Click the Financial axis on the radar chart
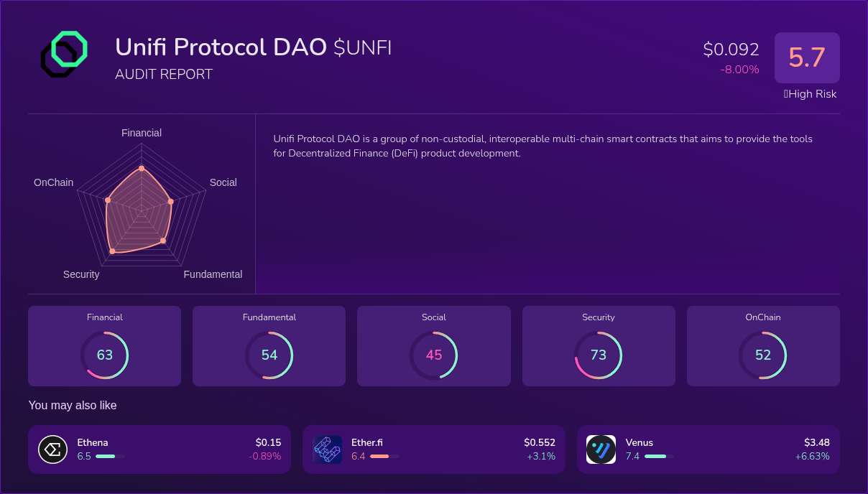 click(141, 133)
